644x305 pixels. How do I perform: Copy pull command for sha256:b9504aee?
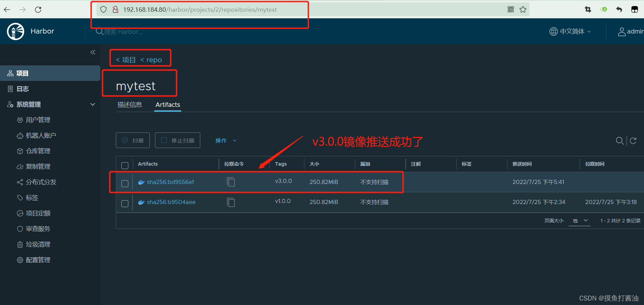231,202
